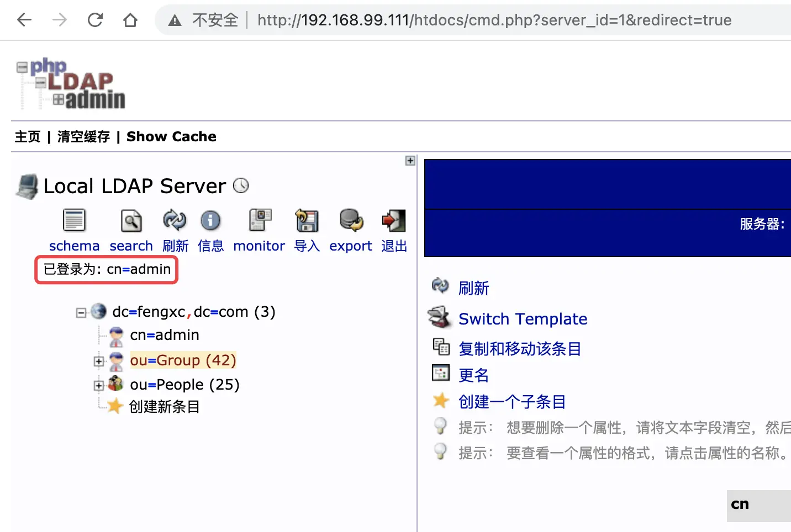Reload the page with browser refresh
The image size is (791, 532).
pos(95,20)
